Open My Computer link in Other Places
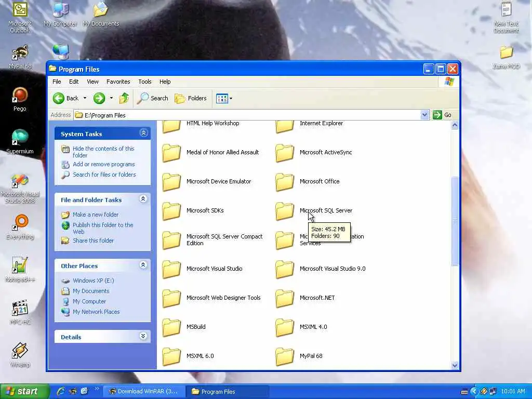532x399 pixels. [89, 301]
